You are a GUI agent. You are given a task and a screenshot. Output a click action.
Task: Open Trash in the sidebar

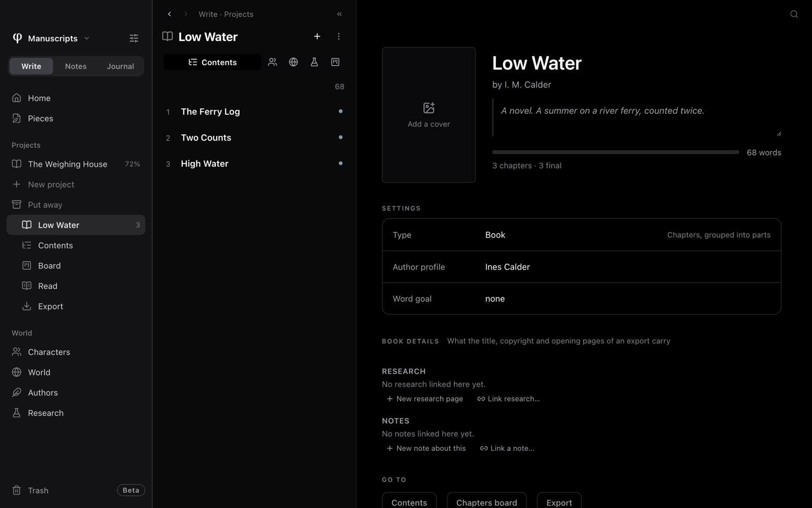(39, 490)
